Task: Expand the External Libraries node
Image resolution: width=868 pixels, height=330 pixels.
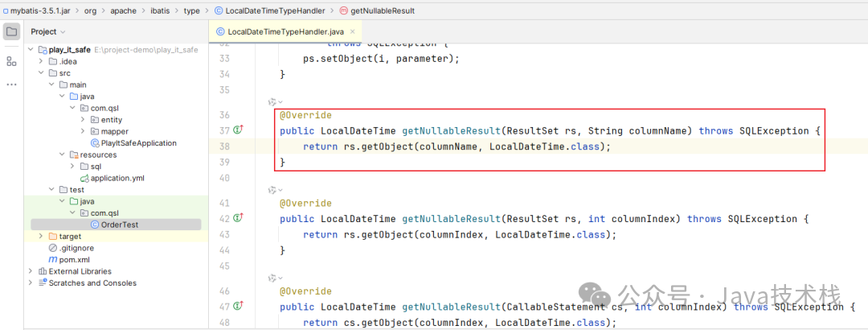Action: (31, 271)
